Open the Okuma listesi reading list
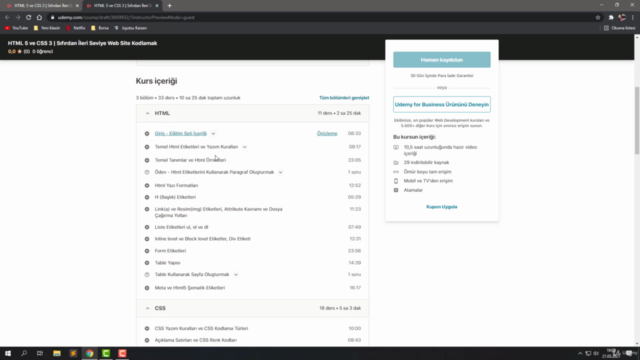Viewport: 640px width, 360px height. (x=619, y=28)
